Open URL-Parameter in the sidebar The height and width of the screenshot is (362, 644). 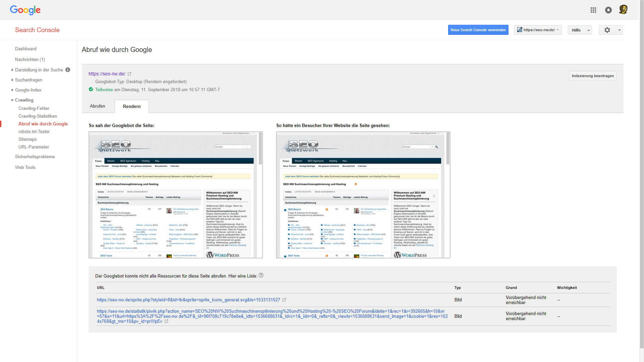(34, 147)
